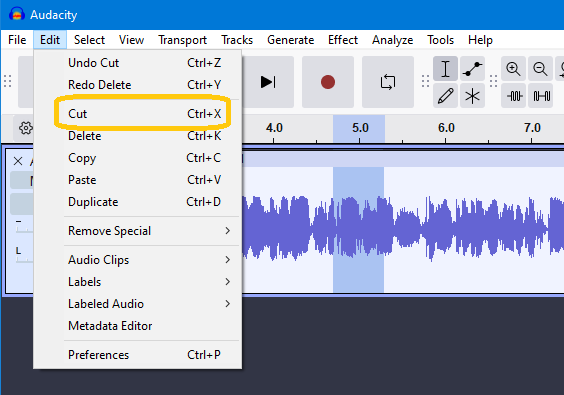The width and height of the screenshot is (564, 395).
Task: Open the timeline options gear icon
Action: (25, 128)
